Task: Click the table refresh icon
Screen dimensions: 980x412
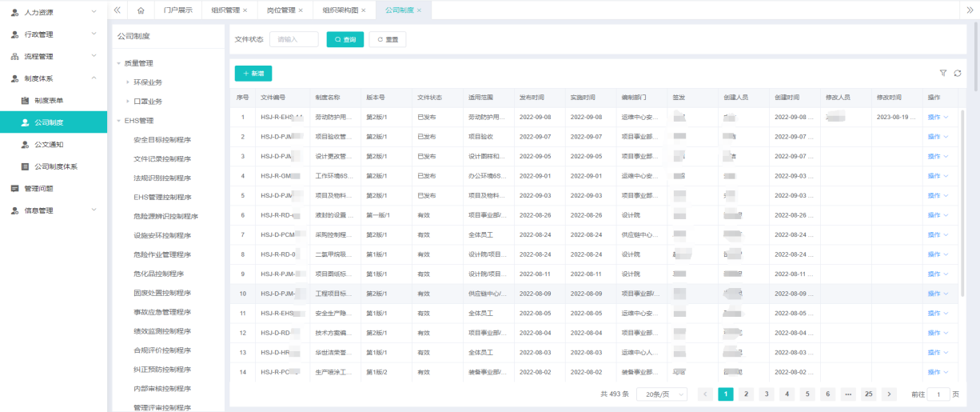Action: pos(958,73)
